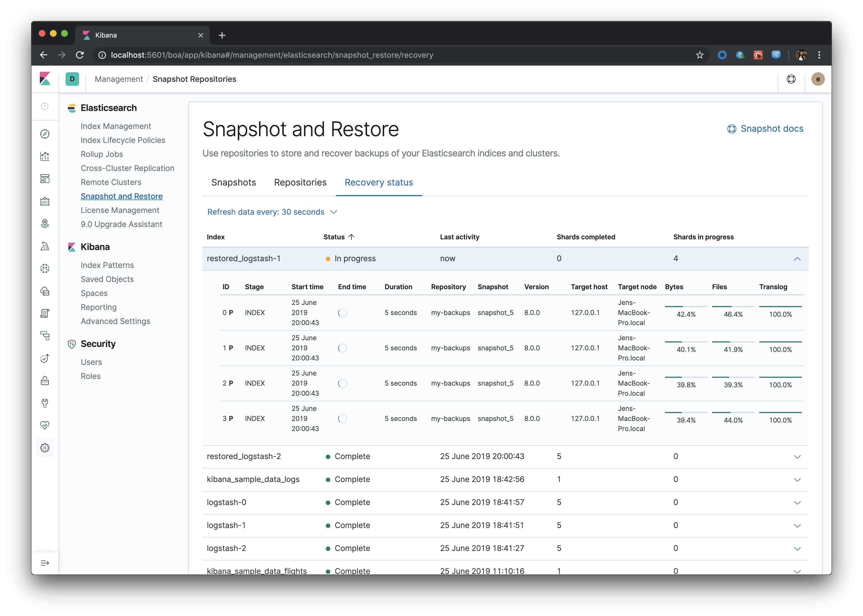Switch to the Repositories tab

(x=300, y=182)
